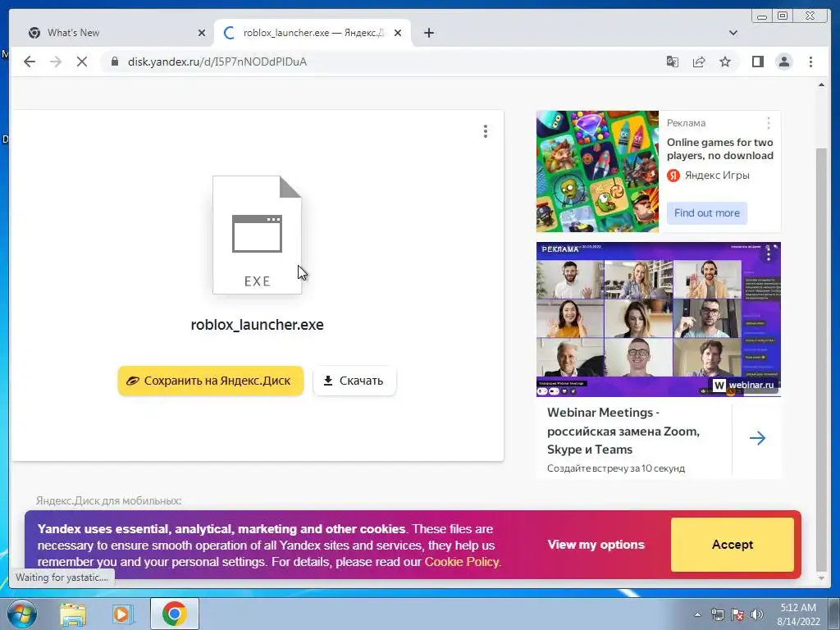This screenshot has width=840, height=630.
Task: Open the Windows Start menu
Action: pos(22,614)
